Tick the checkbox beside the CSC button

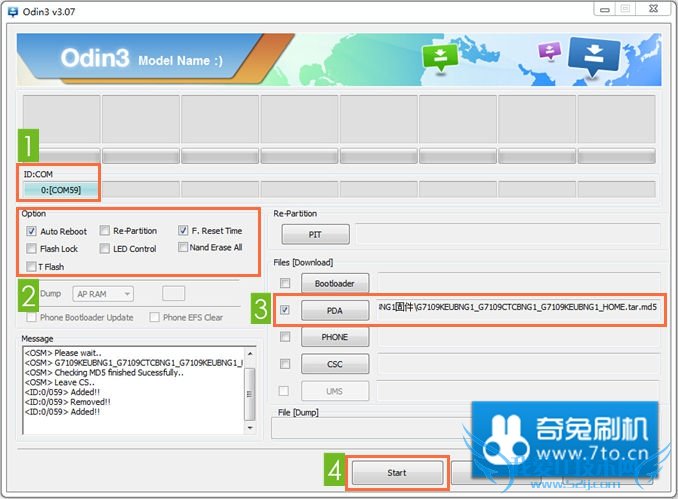(285, 364)
